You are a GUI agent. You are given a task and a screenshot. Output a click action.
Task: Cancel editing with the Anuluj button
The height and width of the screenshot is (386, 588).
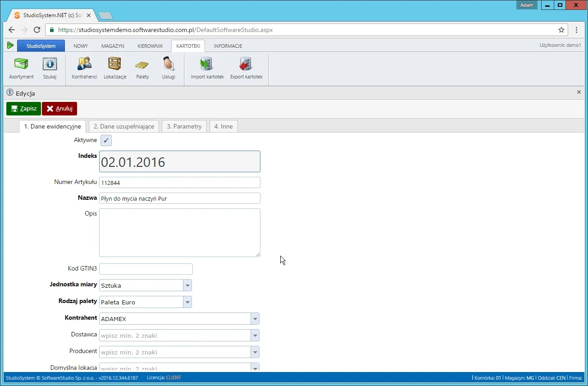[59, 109]
